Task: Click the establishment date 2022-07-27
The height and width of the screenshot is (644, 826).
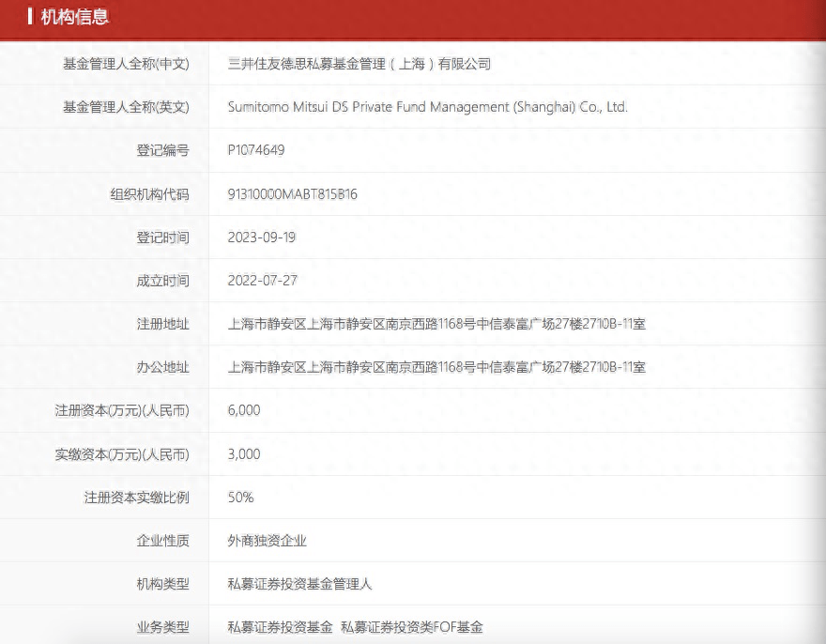Action: pyautogui.click(x=262, y=281)
